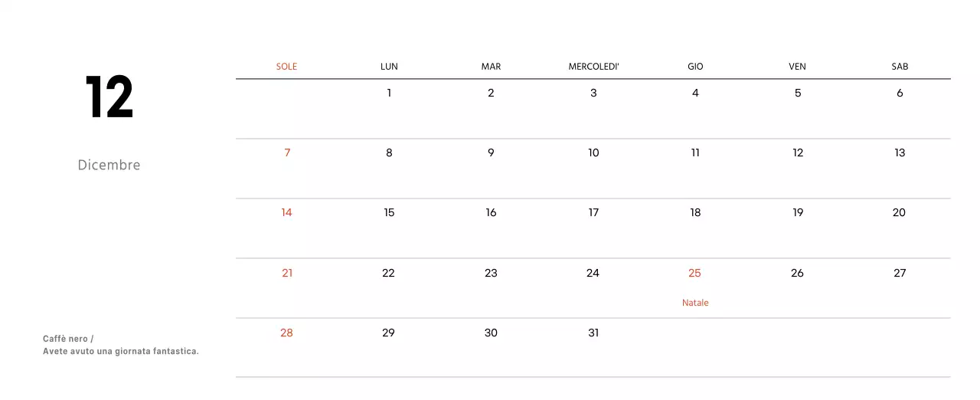Select December 1 in the calendar
The height and width of the screenshot is (400, 980).
389,93
